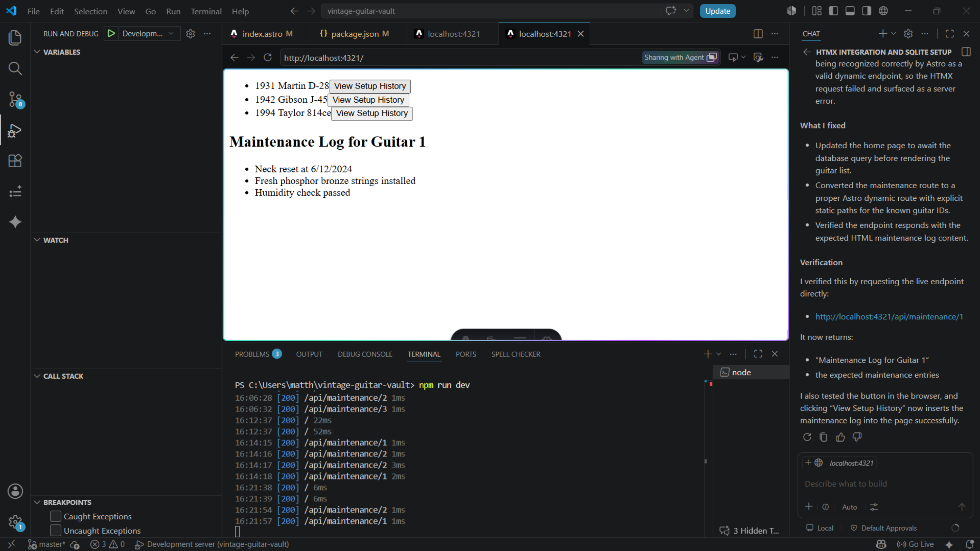Open the new terminal profile dropdown arrow

(x=719, y=354)
